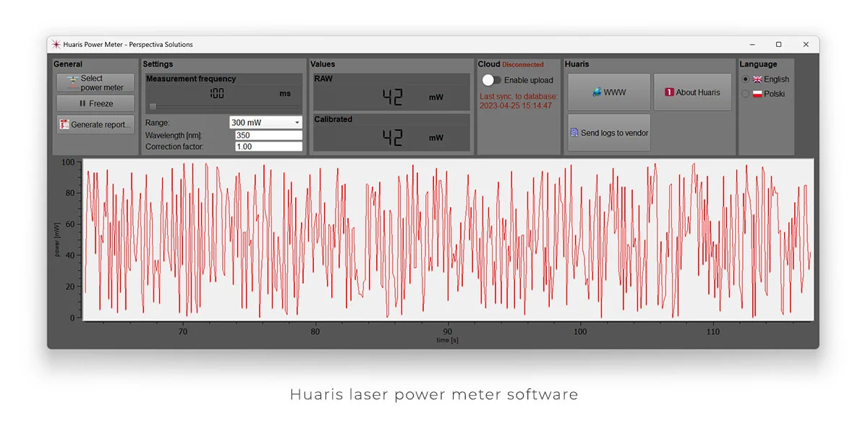Click the Correction factor input field
Viewport: 868px width, 434px height.
point(268,147)
